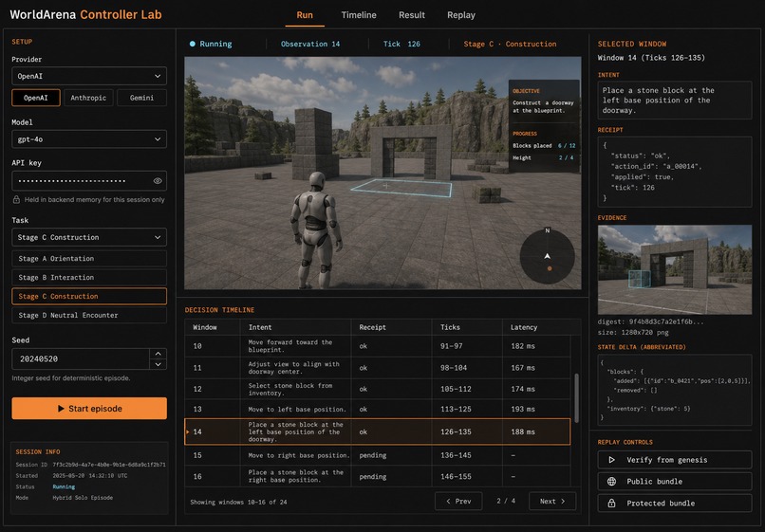Open the evidence screenshot thumbnail
The height and width of the screenshot is (532, 765).
point(675,269)
